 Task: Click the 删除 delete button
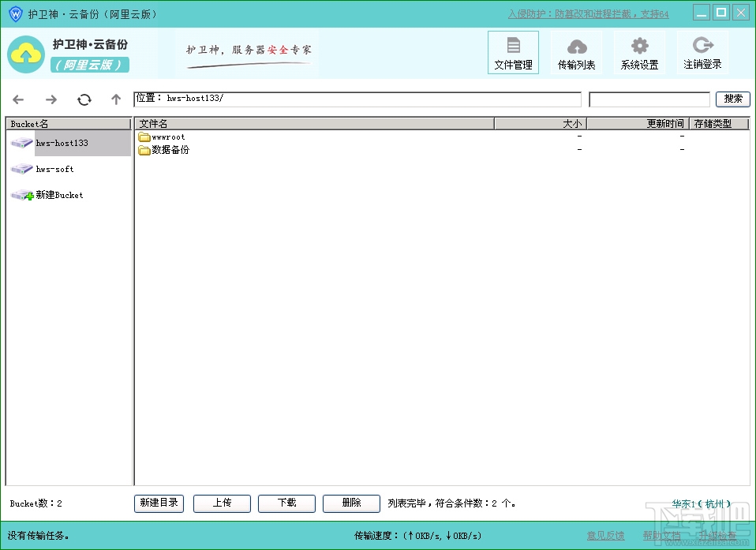click(351, 503)
